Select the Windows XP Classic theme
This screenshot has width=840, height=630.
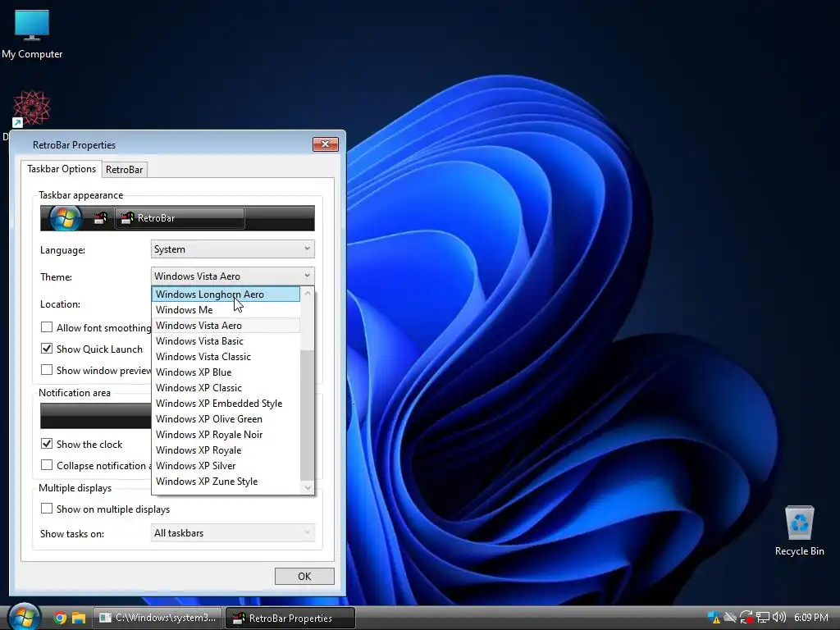pyautogui.click(x=226, y=387)
